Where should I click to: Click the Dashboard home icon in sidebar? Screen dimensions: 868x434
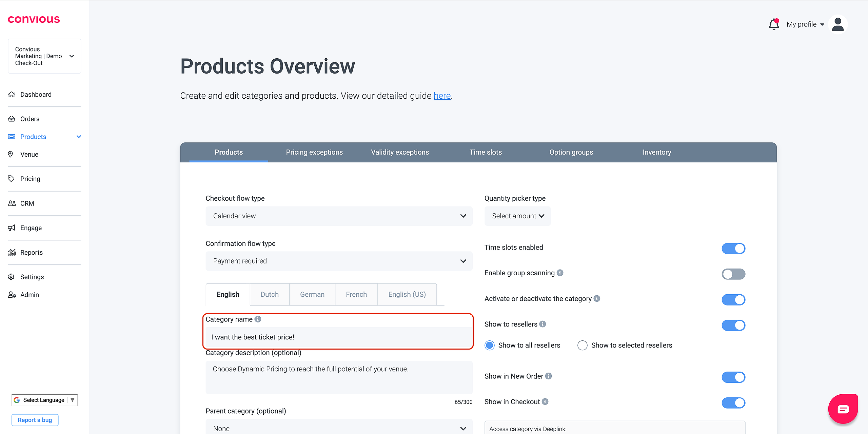[x=12, y=94]
